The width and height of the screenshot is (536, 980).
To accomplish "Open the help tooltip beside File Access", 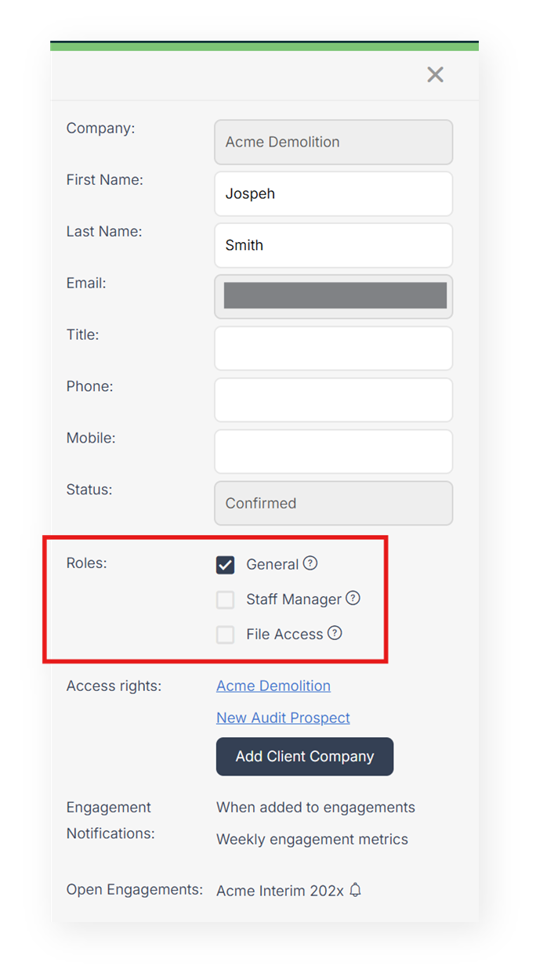I will point(335,634).
